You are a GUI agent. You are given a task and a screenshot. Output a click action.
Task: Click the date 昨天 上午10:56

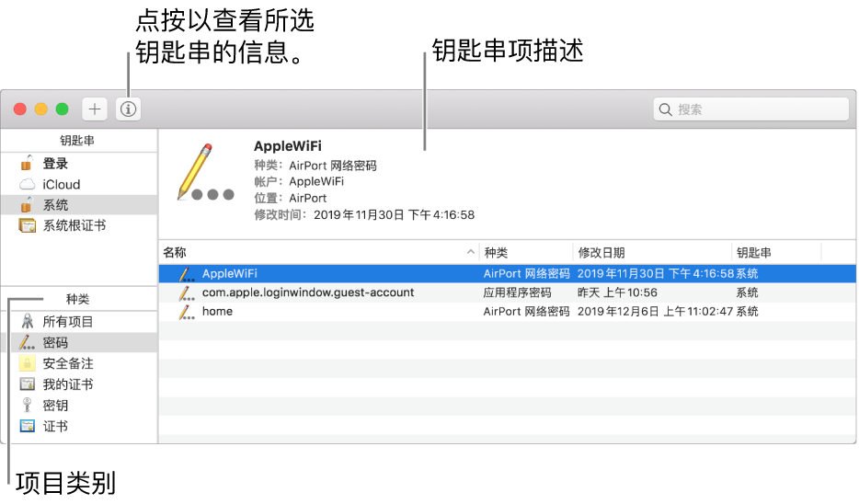pyautogui.click(x=617, y=292)
